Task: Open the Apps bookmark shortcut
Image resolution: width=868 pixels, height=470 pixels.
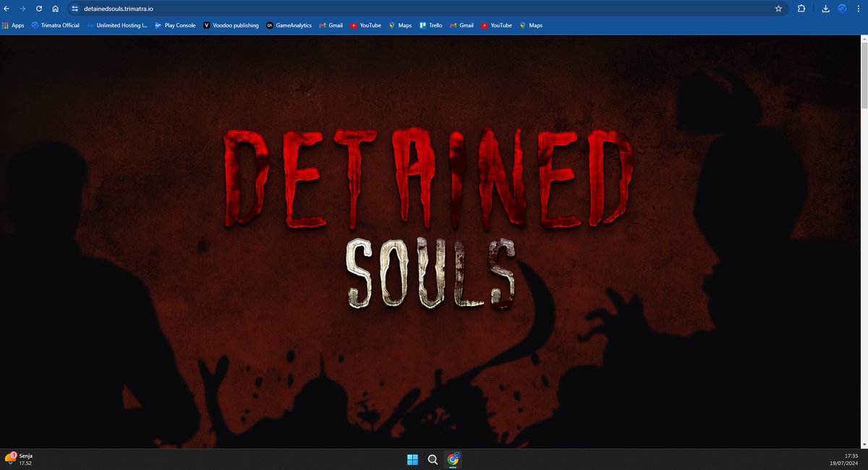Action: pyautogui.click(x=13, y=25)
